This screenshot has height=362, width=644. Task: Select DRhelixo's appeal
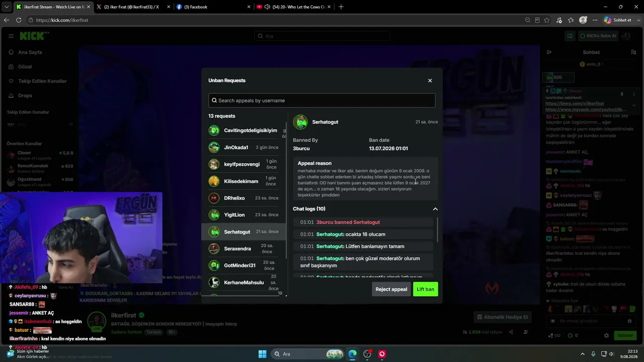click(244, 198)
